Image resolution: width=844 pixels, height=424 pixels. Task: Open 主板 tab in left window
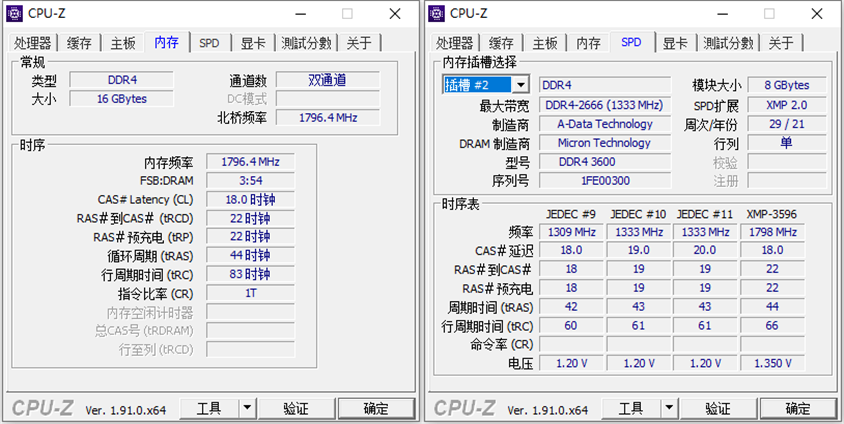[123, 43]
